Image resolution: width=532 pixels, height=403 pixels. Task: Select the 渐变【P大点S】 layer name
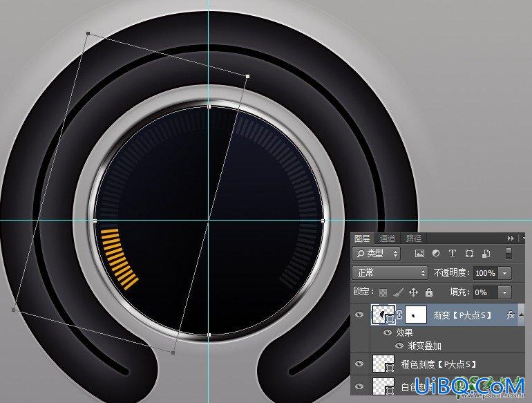[x=463, y=315]
